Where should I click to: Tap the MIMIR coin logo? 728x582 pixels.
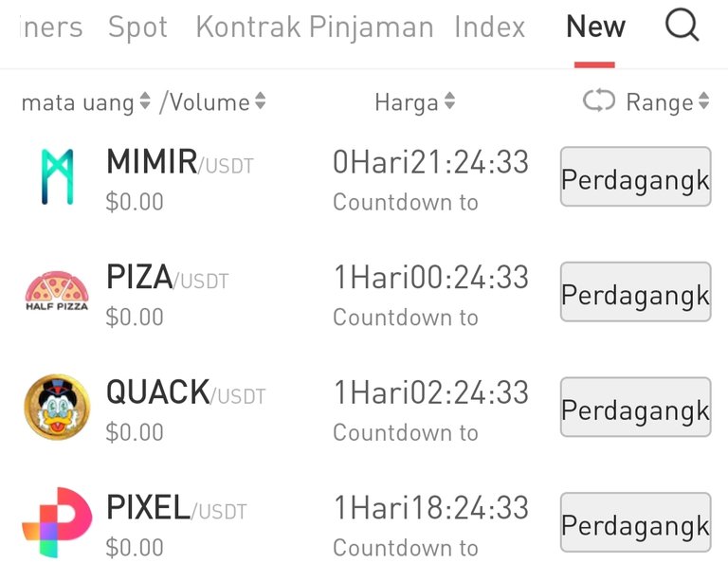58,176
